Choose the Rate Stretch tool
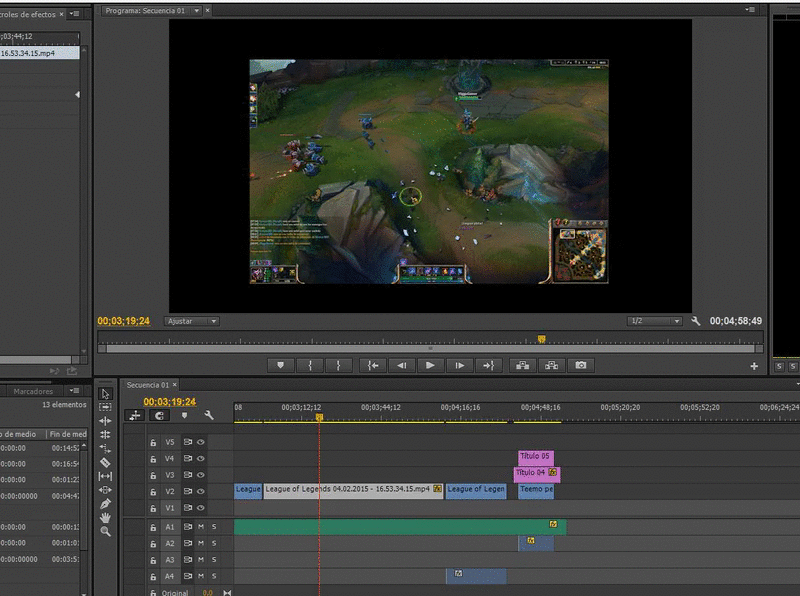The image size is (800, 596). (105, 449)
